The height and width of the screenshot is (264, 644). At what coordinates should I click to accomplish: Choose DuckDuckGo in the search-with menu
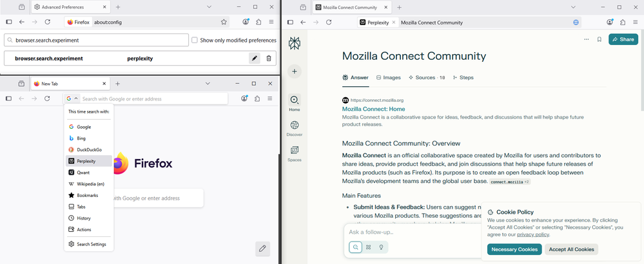point(89,149)
